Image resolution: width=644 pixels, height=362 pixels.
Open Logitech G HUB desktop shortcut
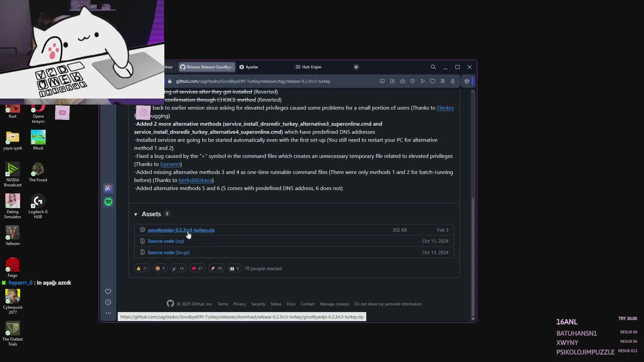coord(38,207)
